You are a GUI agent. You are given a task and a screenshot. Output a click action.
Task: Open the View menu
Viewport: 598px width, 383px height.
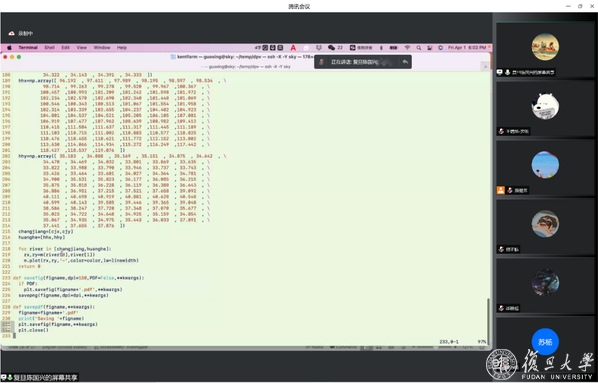point(82,48)
